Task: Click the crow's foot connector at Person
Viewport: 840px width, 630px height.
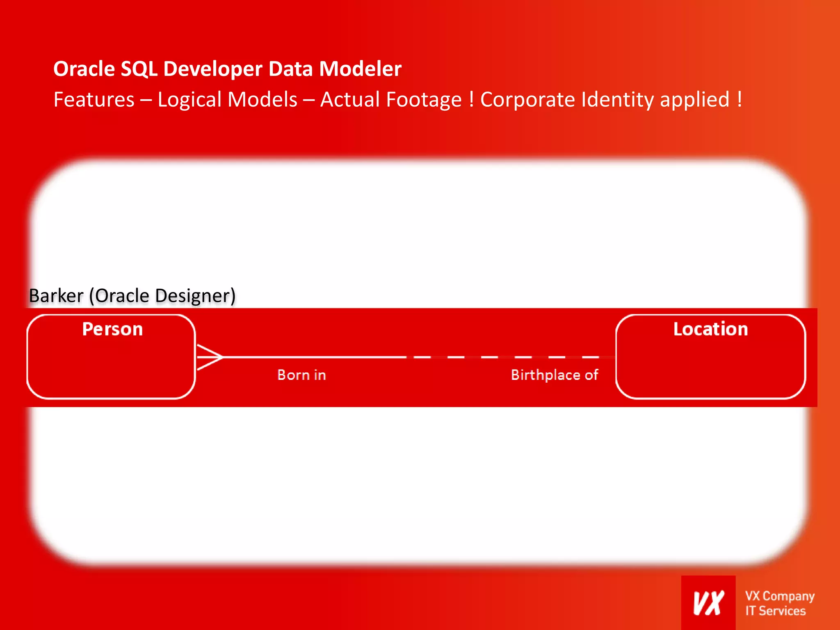Action: pos(210,357)
